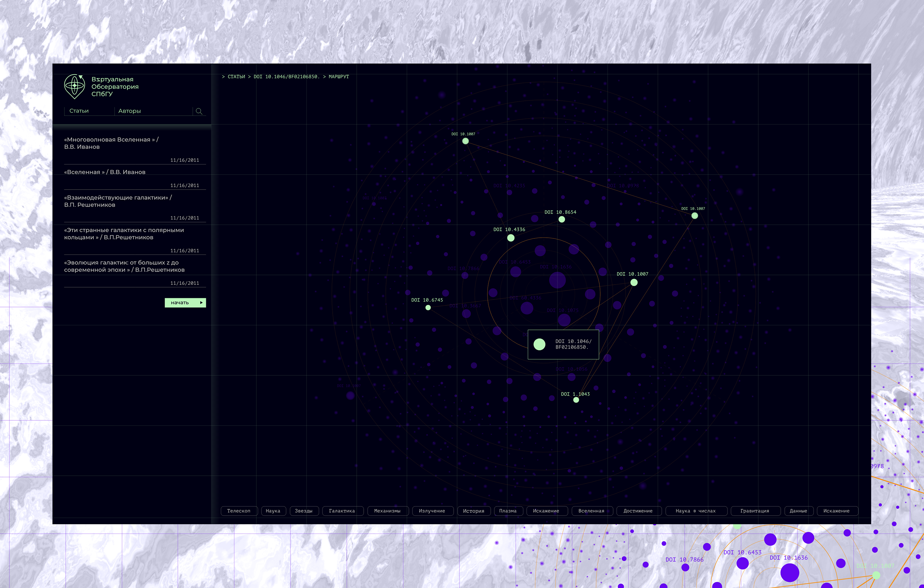
Task: Toggle the Галактика tag filter
Action: [342, 511]
